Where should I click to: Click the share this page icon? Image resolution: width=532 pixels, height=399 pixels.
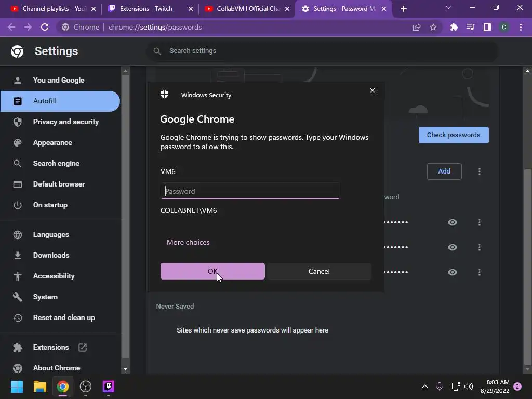(417, 27)
